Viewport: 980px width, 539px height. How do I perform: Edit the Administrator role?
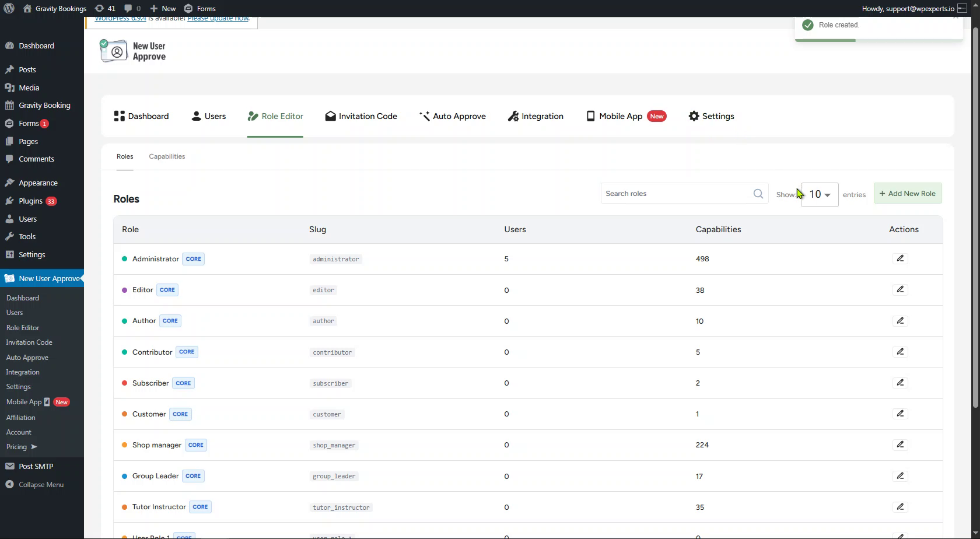(900, 258)
